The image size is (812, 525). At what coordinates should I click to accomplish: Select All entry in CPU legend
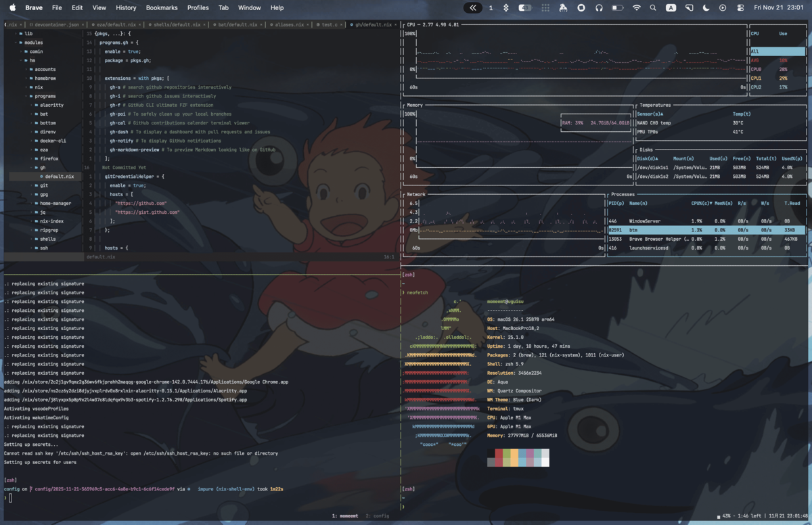pyautogui.click(x=778, y=51)
